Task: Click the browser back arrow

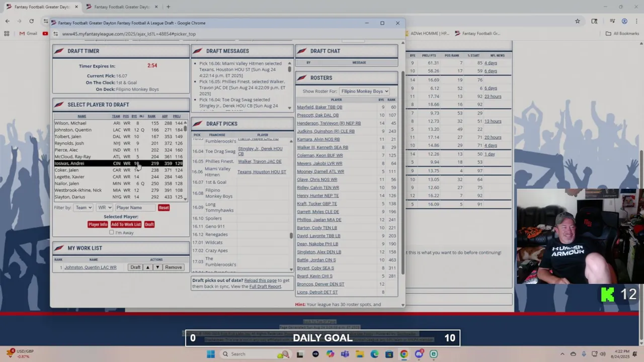Action: tap(7, 21)
